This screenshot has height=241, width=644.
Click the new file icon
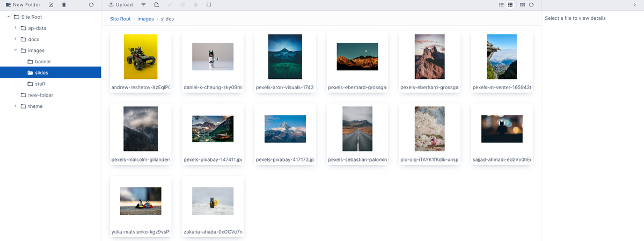pos(157,5)
